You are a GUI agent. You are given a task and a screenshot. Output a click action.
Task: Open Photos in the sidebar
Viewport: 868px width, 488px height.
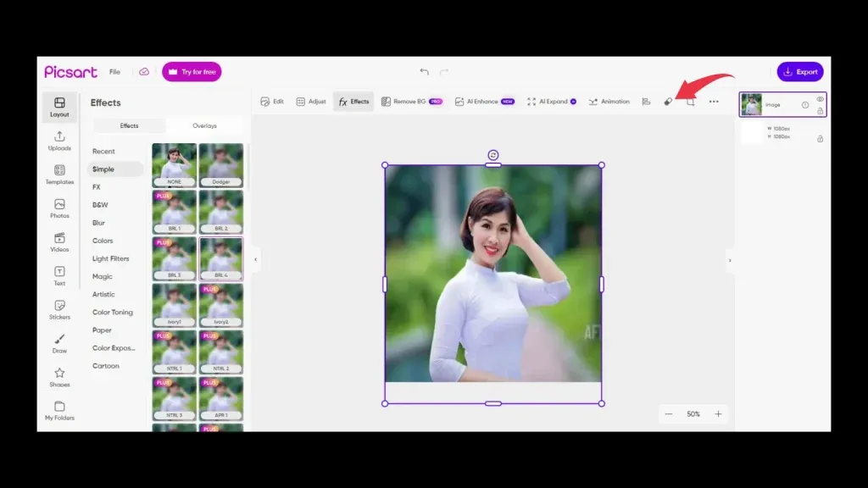[x=59, y=208]
